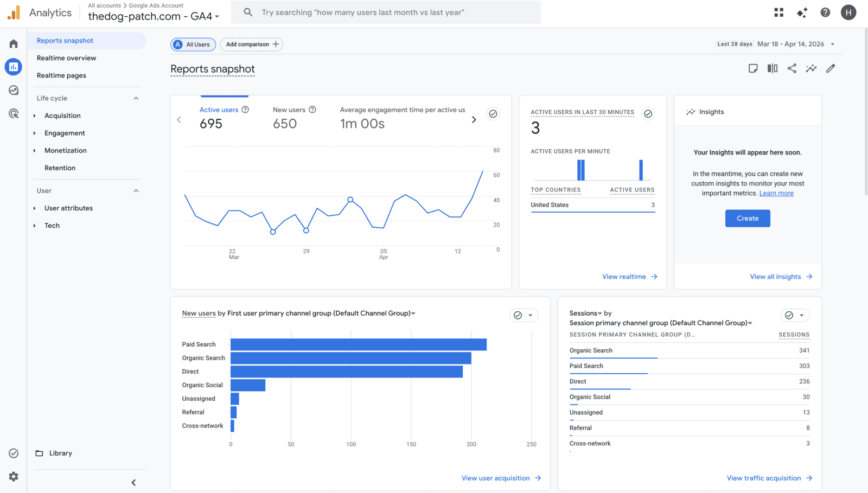Expand the Engagement reports
This screenshot has width=868, height=493.
(35, 133)
